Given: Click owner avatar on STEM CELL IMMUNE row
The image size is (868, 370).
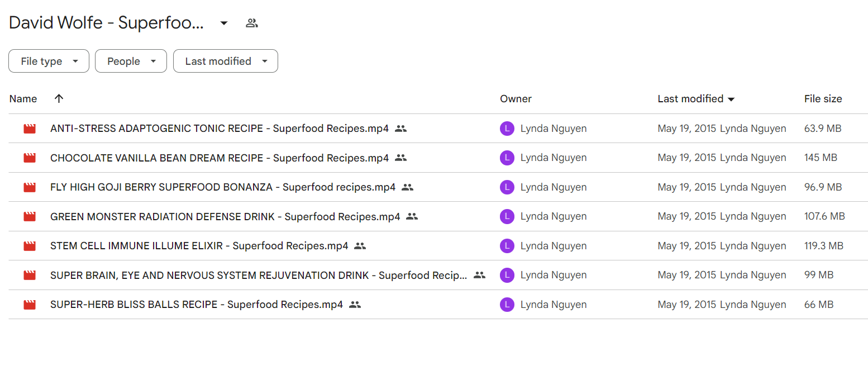Looking at the screenshot, I should pos(507,246).
